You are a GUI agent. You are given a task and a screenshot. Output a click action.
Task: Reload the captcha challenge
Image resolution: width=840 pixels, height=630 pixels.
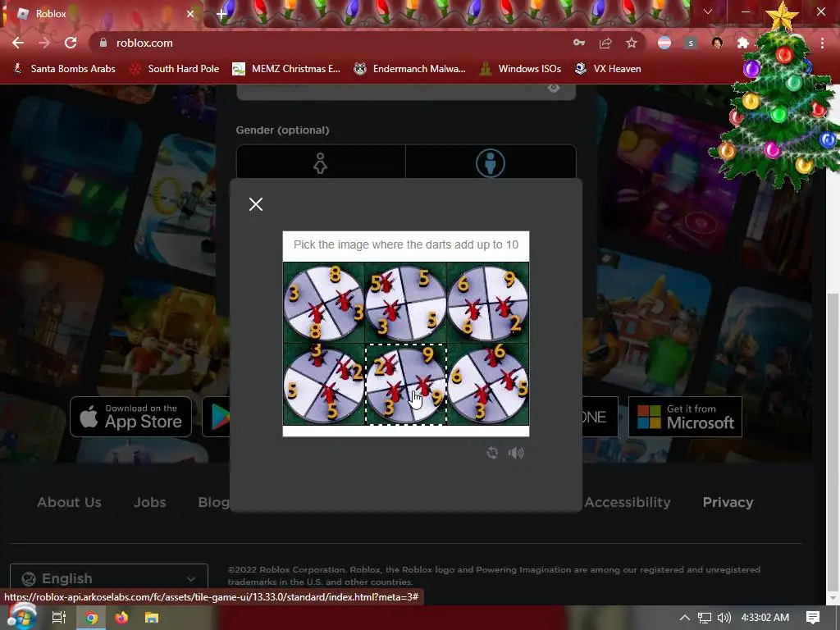tap(492, 453)
